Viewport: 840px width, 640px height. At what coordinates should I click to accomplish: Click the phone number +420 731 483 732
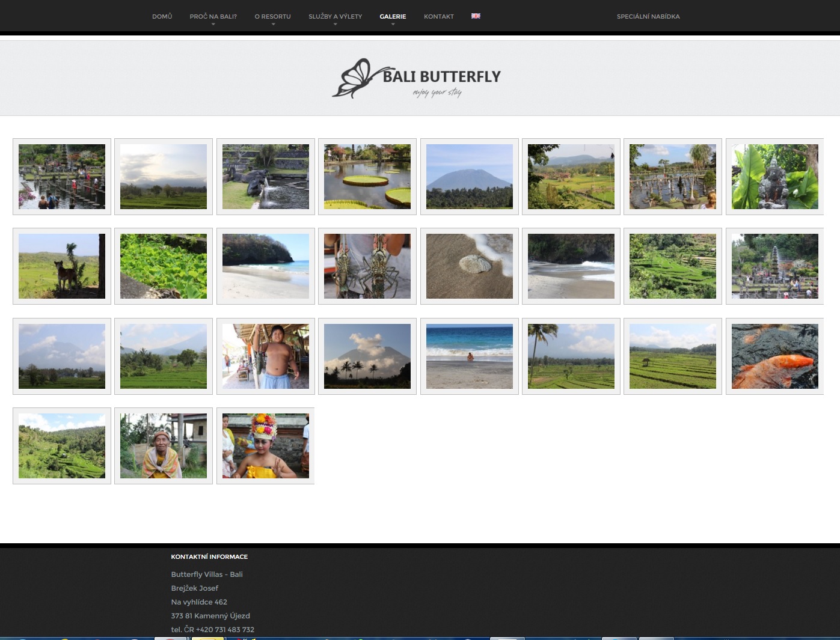pos(225,630)
